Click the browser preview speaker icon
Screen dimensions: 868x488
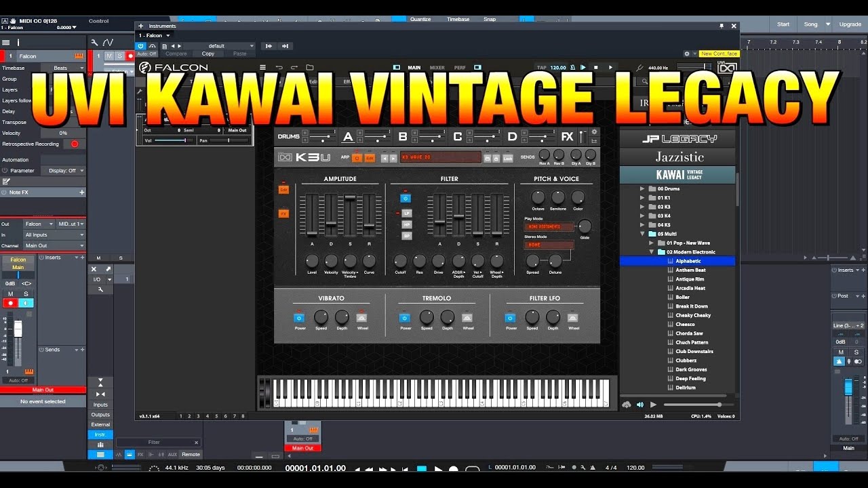639,405
